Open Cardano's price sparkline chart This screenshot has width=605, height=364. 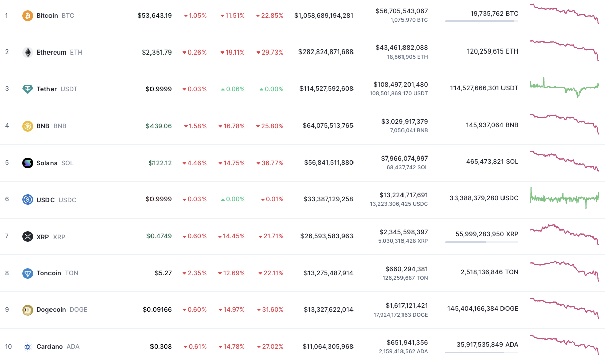coord(565,345)
